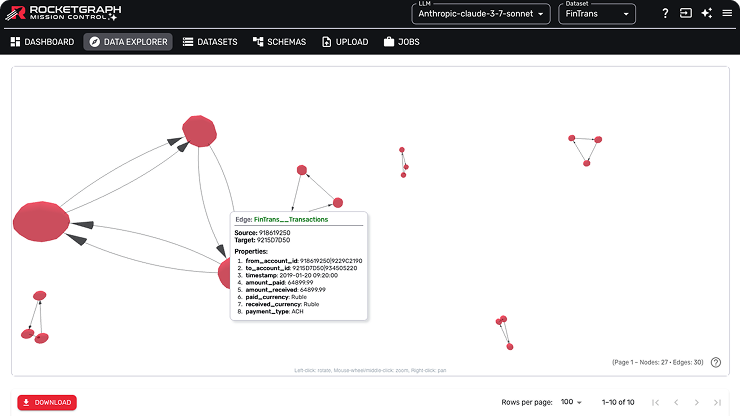Screen dimensions: 740x416
Task: Click the Schemas tree icon
Action: pyautogui.click(x=258, y=42)
